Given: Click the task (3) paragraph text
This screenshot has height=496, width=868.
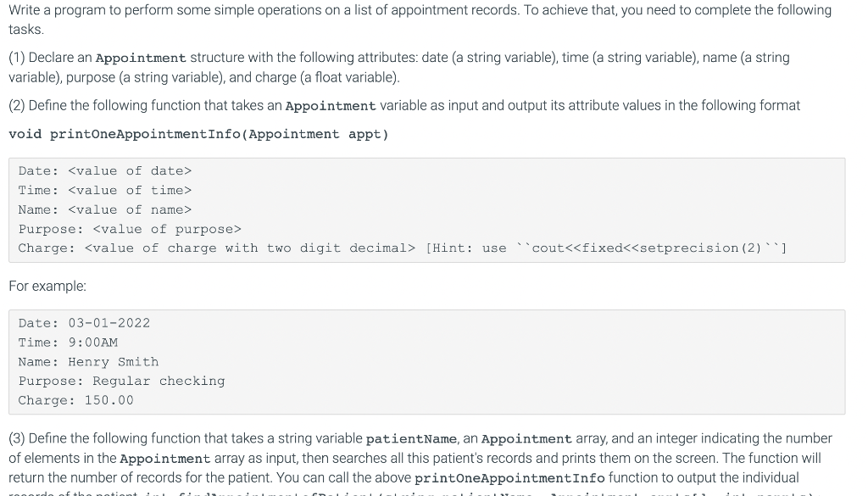Looking at the screenshot, I should (x=424, y=458).
